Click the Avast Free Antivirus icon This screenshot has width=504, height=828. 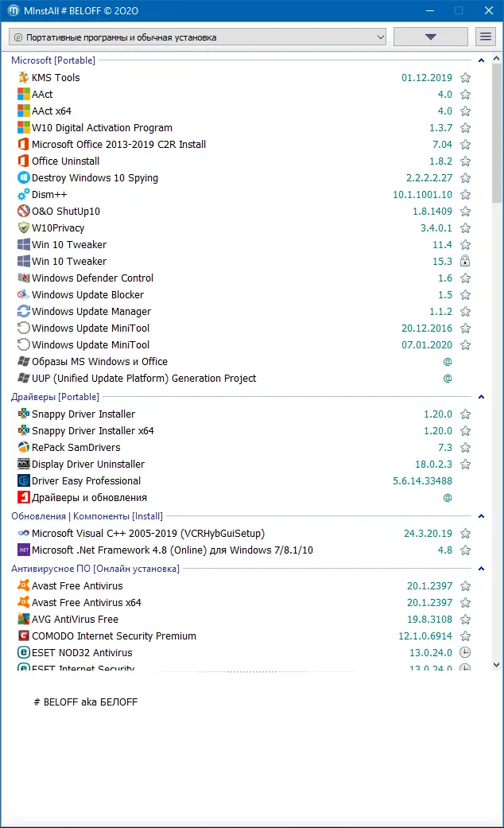pyautogui.click(x=24, y=585)
